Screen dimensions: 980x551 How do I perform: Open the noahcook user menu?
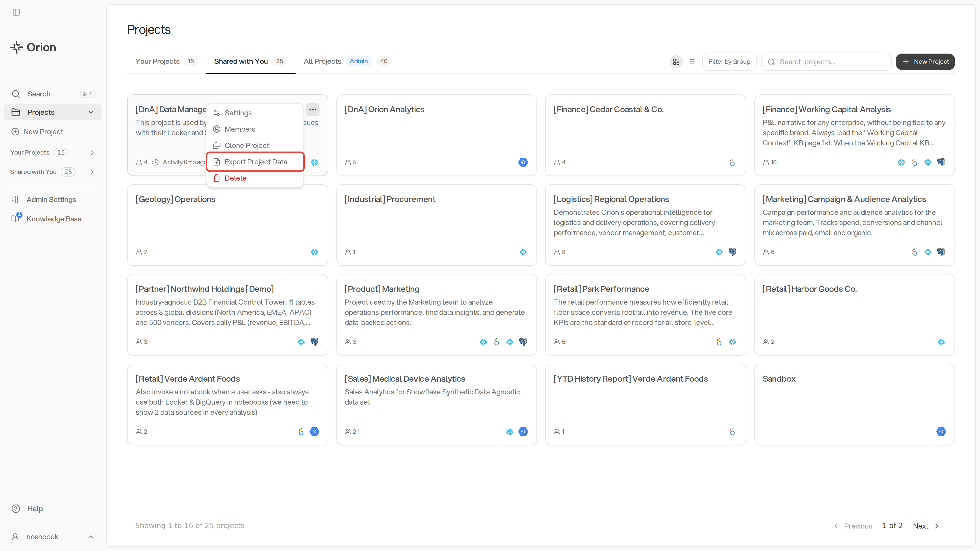click(x=53, y=536)
